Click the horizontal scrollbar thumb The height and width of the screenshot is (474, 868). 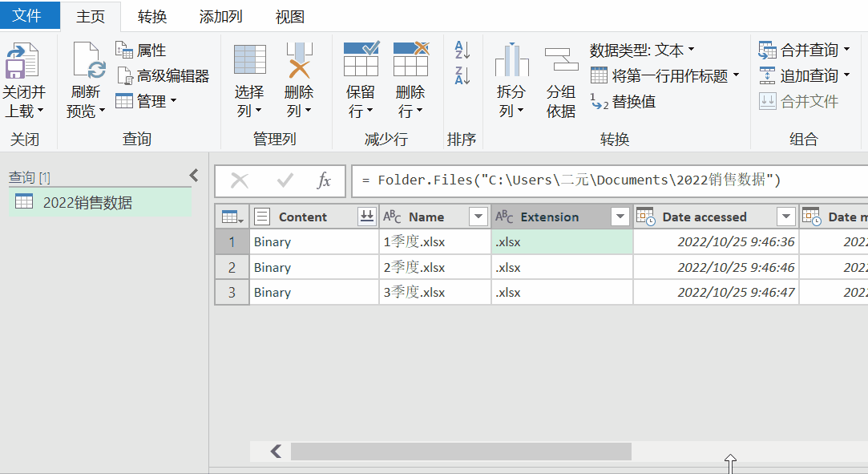[461, 452]
